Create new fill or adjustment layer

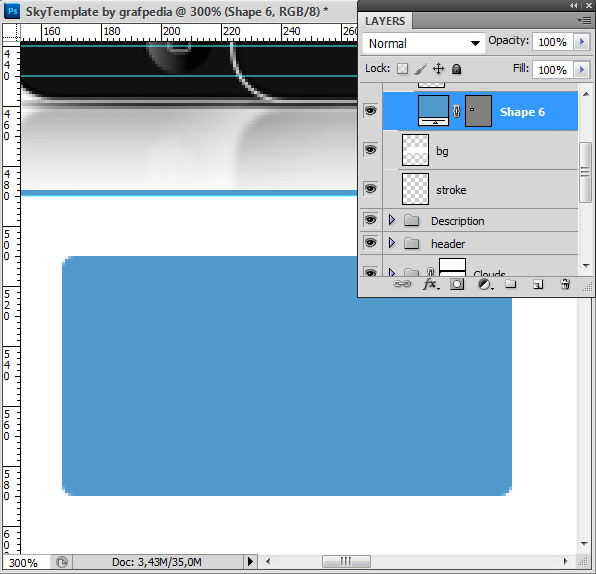tap(485, 284)
